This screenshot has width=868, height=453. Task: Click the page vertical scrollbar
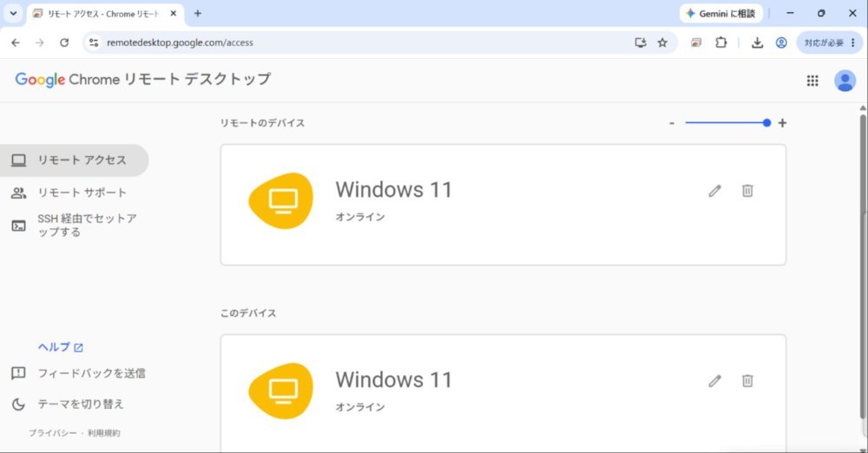(x=863, y=266)
